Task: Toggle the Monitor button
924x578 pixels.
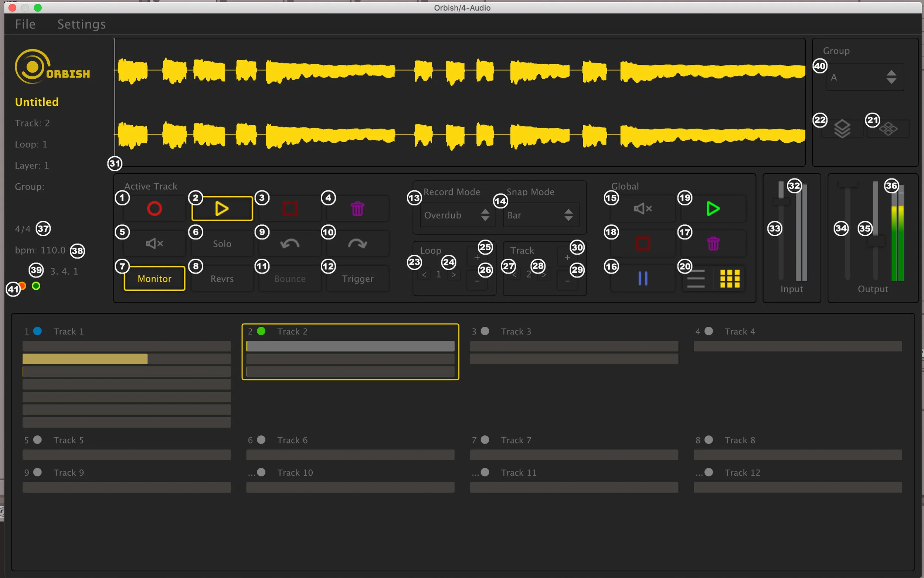Action: click(x=154, y=279)
